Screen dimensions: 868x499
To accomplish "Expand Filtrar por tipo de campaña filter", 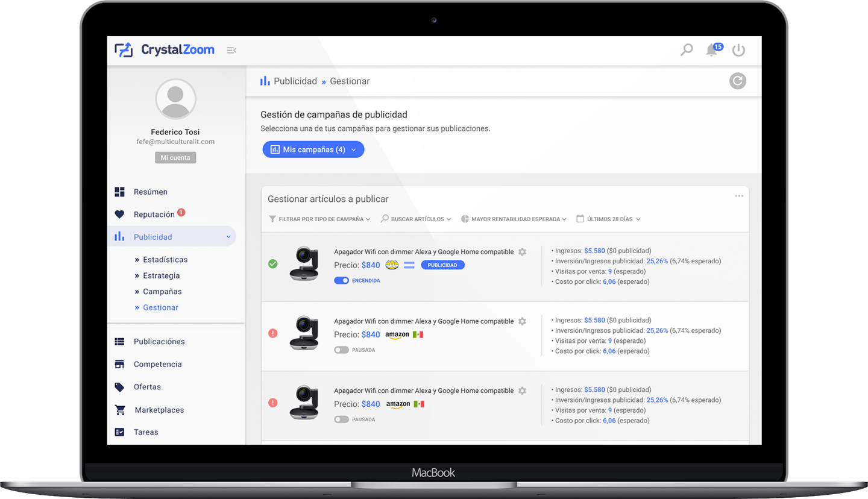I will pos(319,219).
